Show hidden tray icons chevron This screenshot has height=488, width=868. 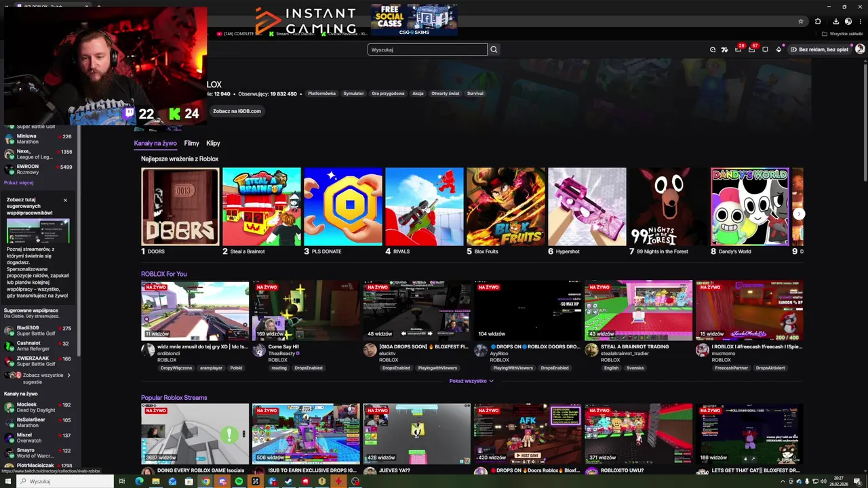tap(783, 481)
